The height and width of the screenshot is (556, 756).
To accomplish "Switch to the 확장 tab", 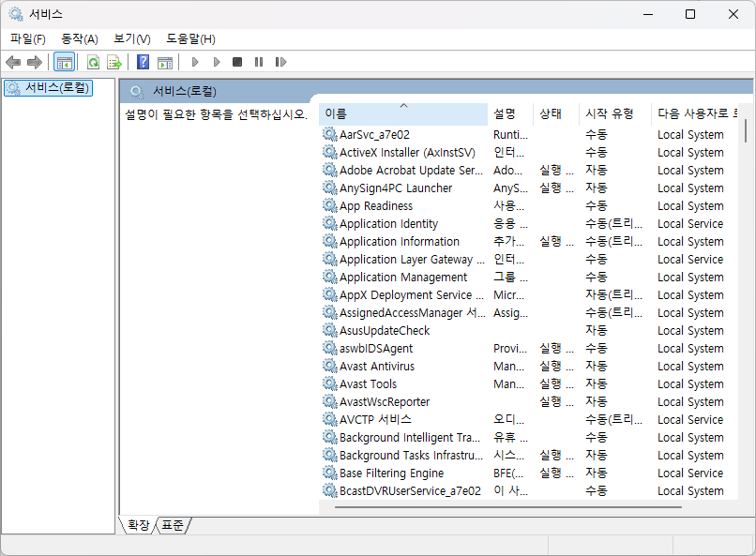I will pos(139,525).
